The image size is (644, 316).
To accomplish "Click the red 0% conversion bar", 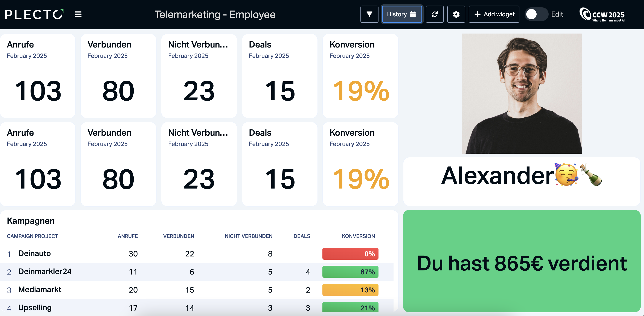I will coord(350,253).
